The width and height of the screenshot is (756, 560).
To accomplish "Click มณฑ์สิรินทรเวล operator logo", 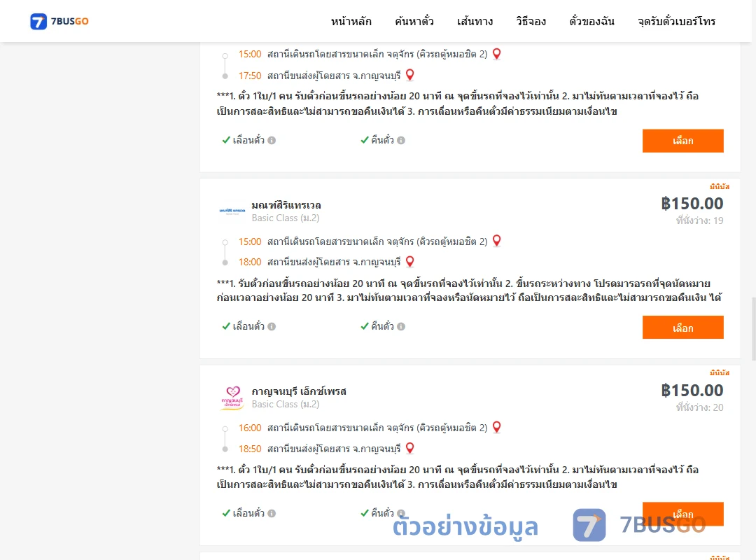I will tap(232, 211).
